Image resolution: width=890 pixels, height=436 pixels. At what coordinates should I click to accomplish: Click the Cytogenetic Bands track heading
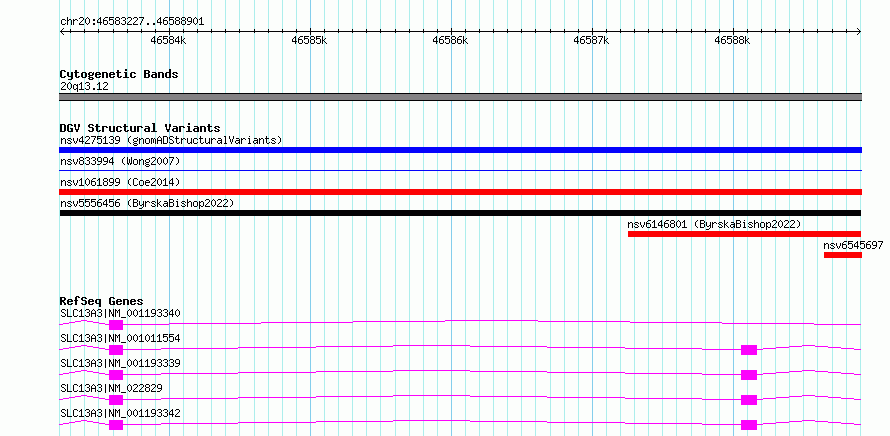coord(119,74)
